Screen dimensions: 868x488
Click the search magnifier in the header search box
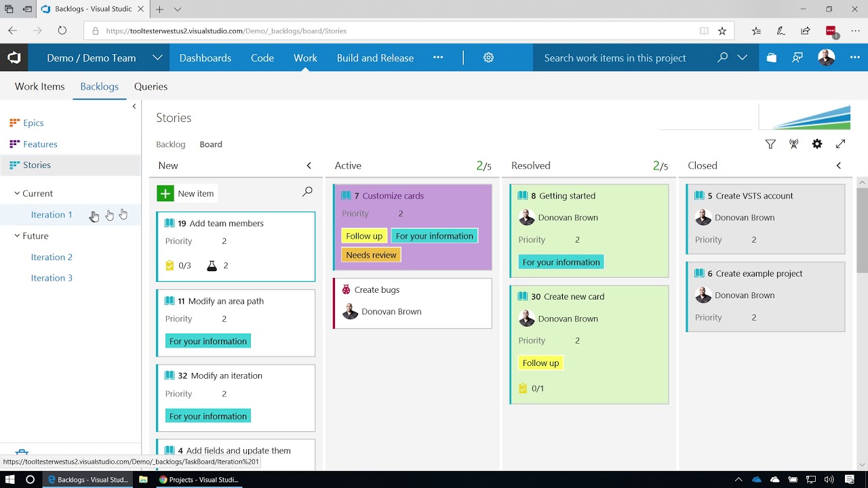point(722,58)
